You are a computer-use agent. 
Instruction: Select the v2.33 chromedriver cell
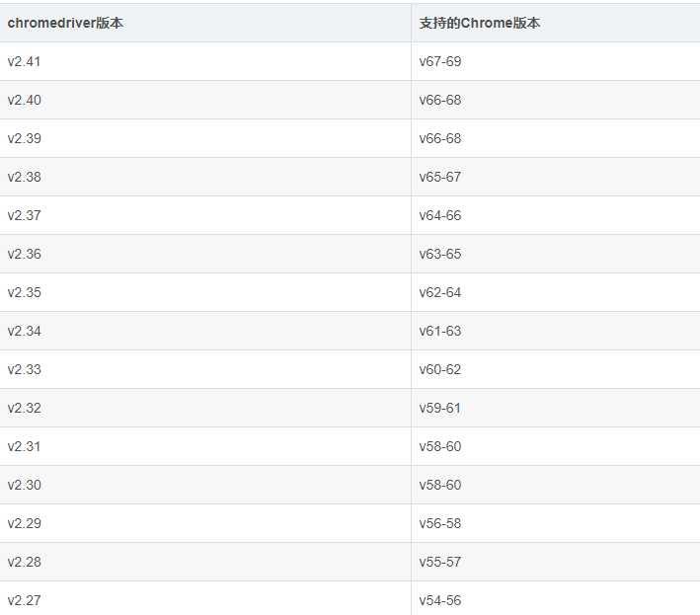205,369
